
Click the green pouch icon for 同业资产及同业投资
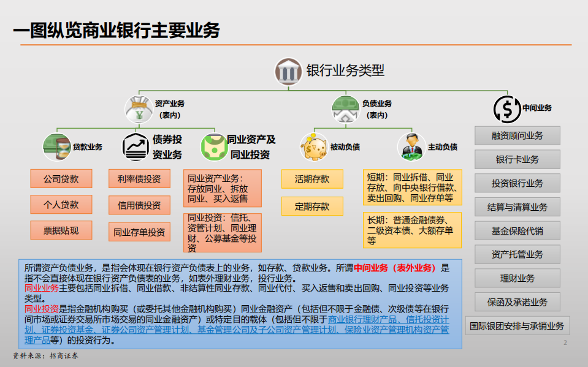(x=213, y=146)
